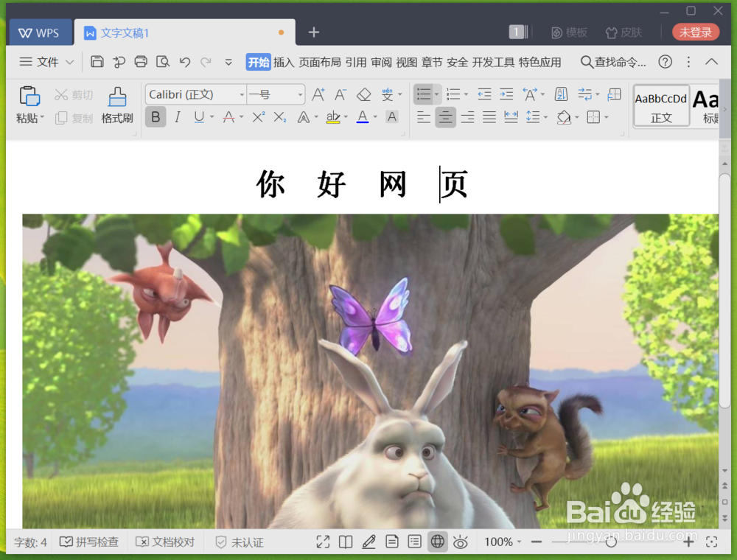Zoom in with the plus icon

click(x=688, y=542)
